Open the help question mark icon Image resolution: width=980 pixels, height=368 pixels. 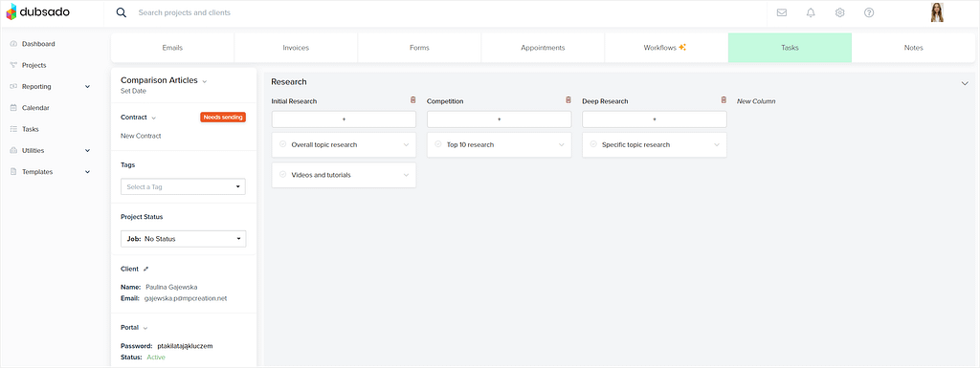869,12
